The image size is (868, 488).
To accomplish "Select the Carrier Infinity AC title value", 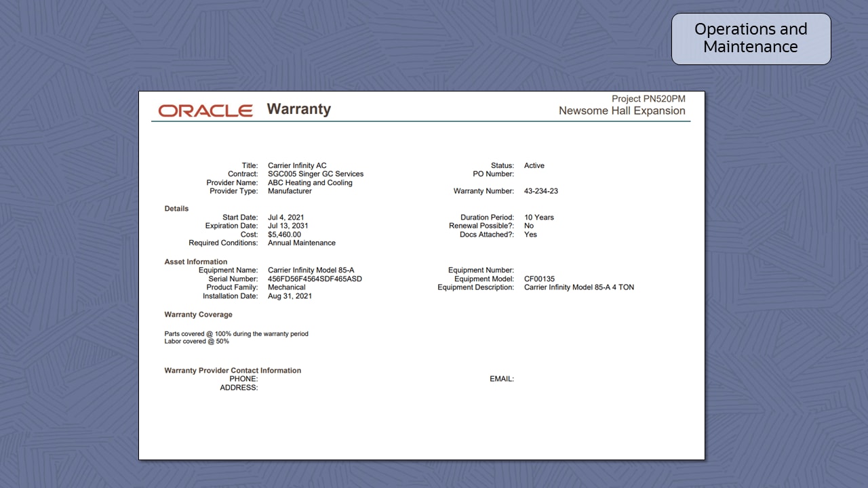I will [x=296, y=165].
